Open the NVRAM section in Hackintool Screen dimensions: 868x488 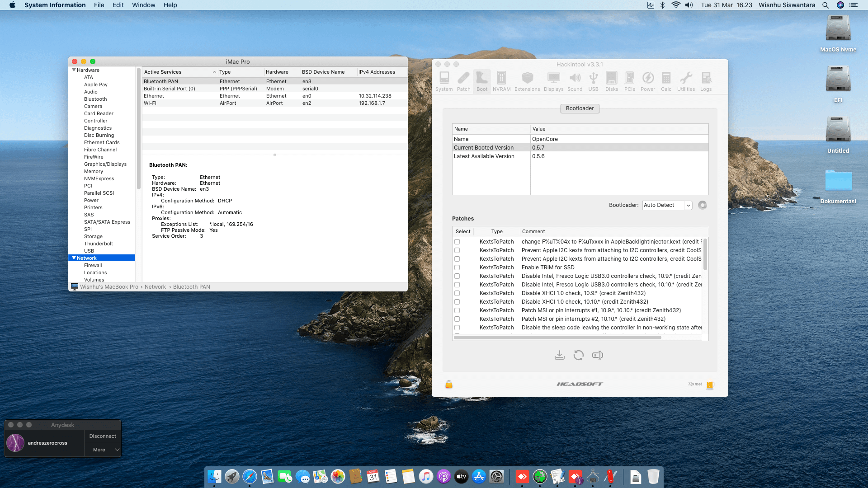[x=501, y=82]
